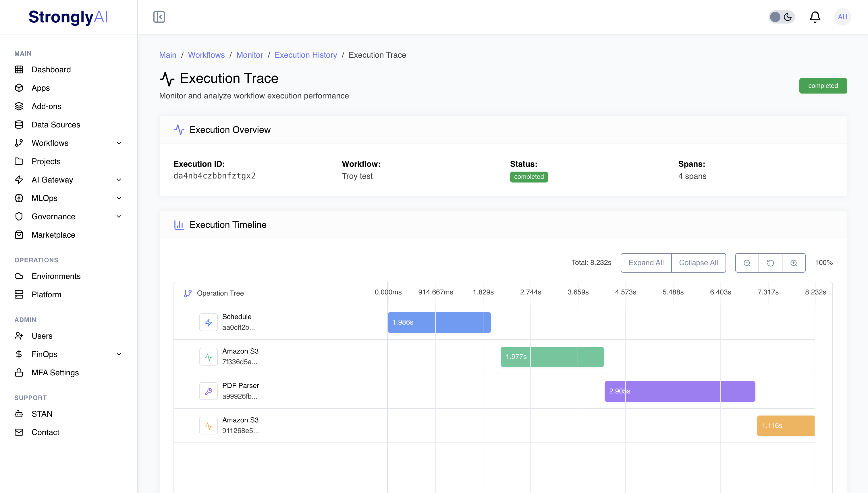Click the completed status badge
868x493 pixels.
tap(823, 85)
